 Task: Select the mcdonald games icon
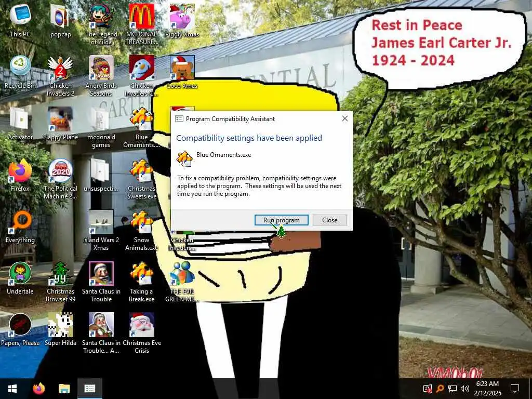coord(101,128)
